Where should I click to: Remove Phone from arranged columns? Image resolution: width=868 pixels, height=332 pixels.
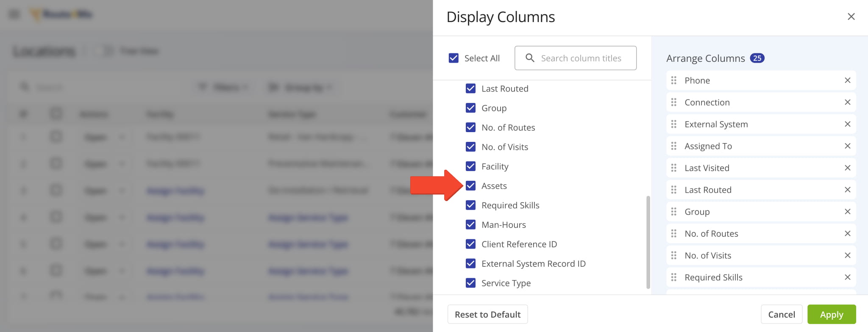(x=848, y=80)
